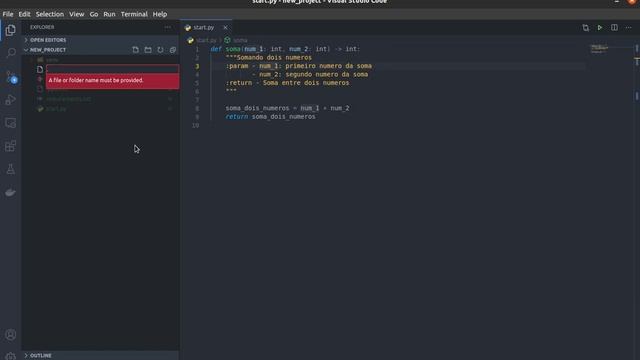Click line number 3 in the gutter
Screen dimensions: 640x360
(197, 66)
